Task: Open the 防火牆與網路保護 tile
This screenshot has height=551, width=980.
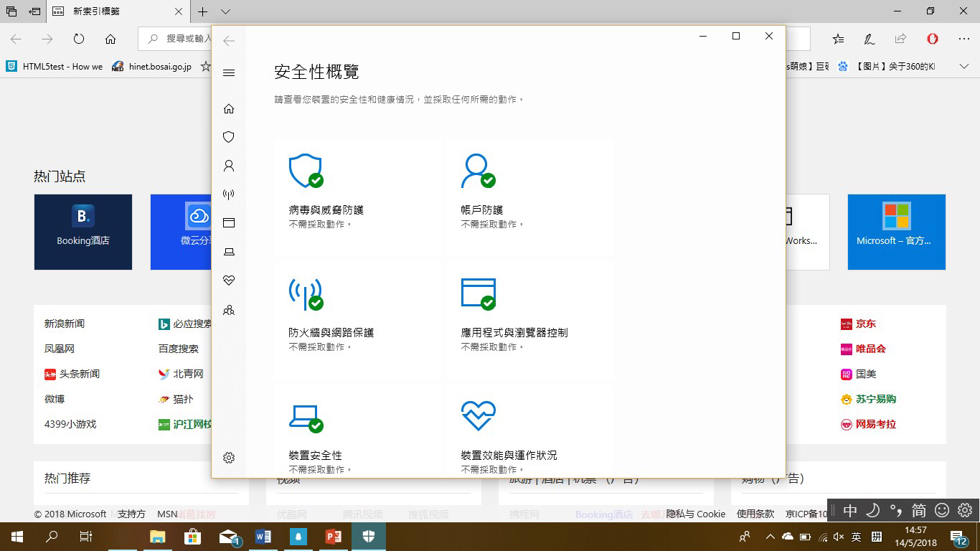Action: tap(357, 320)
